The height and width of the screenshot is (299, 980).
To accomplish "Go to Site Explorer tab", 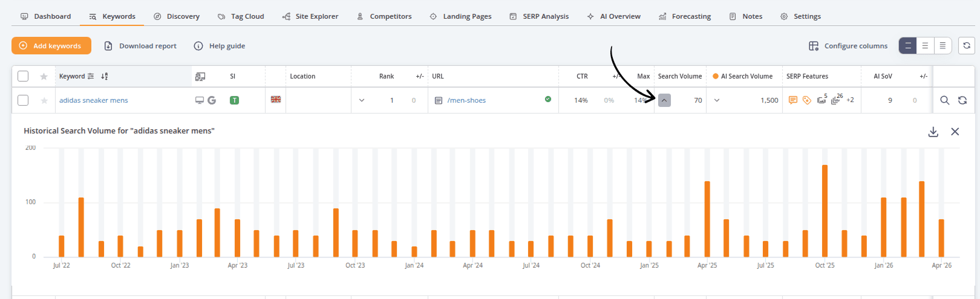I will click(x=310, y=16).
